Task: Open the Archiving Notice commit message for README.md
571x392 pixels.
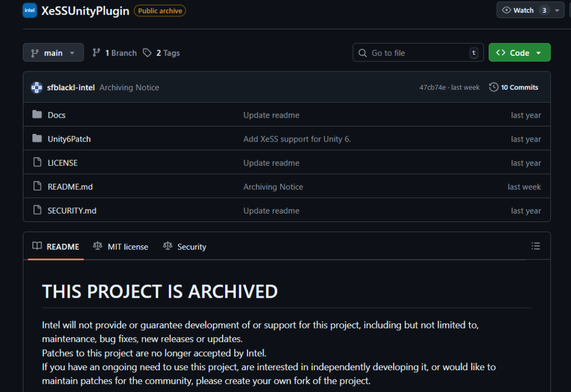Action: pos(273,187)
